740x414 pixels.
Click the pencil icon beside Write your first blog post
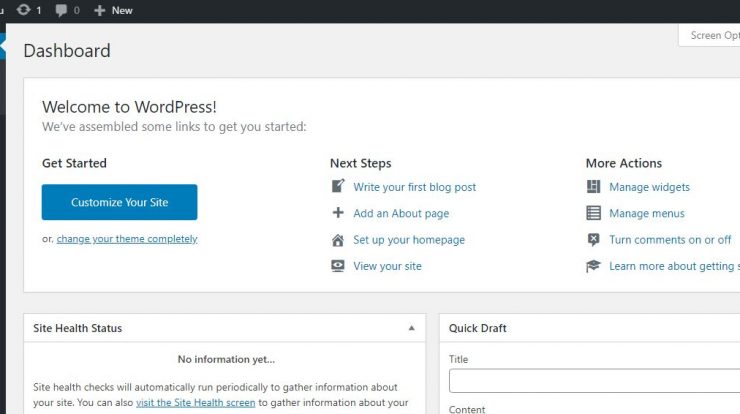tap(338, 186)
